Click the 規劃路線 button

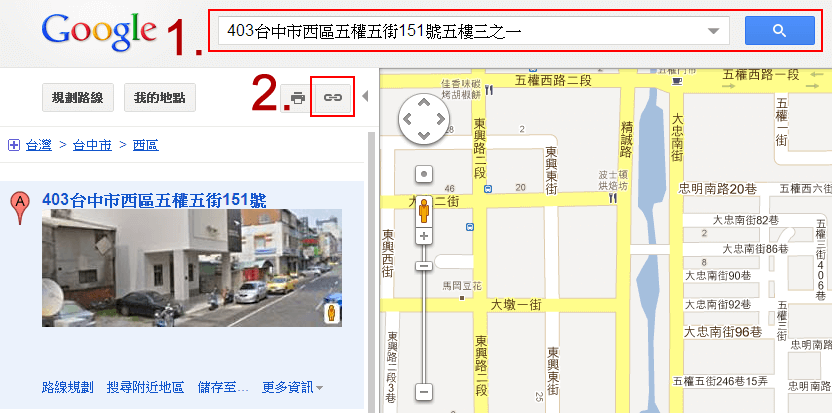[x=77, y=98]
